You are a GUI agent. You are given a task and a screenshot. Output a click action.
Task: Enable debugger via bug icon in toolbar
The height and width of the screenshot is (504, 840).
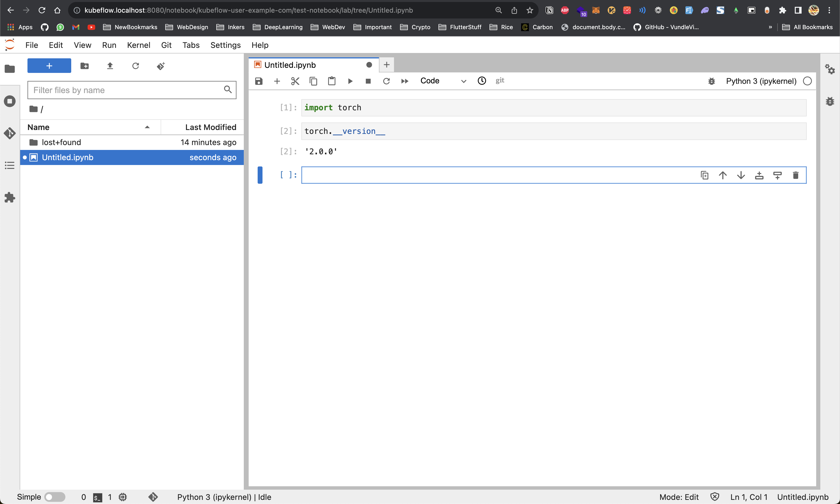712,81
